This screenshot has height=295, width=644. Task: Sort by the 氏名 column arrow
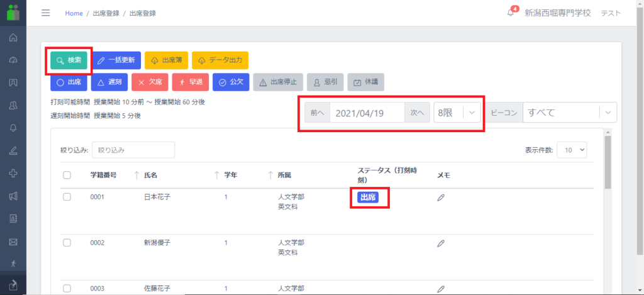pyautogui.click(x=216, y=175)
